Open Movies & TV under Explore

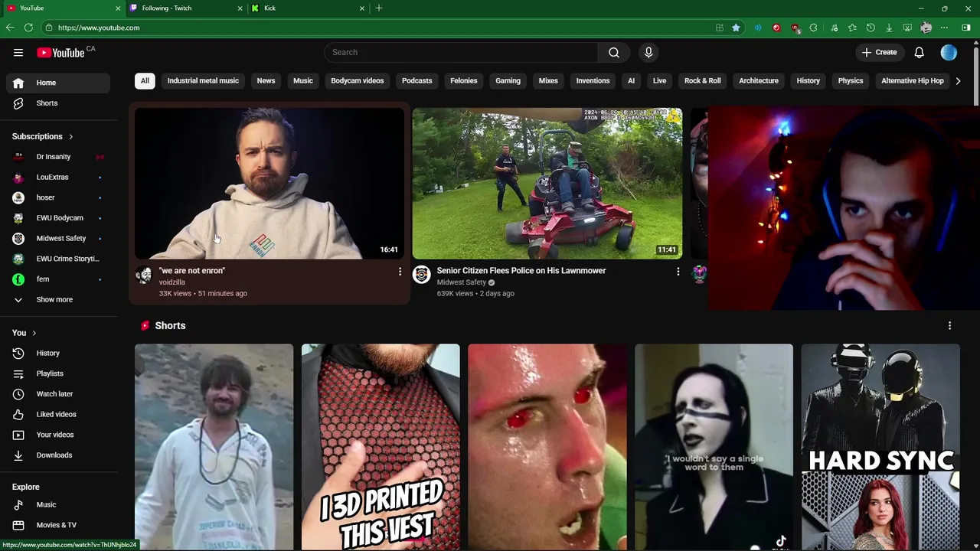click(x=58, y=525)
